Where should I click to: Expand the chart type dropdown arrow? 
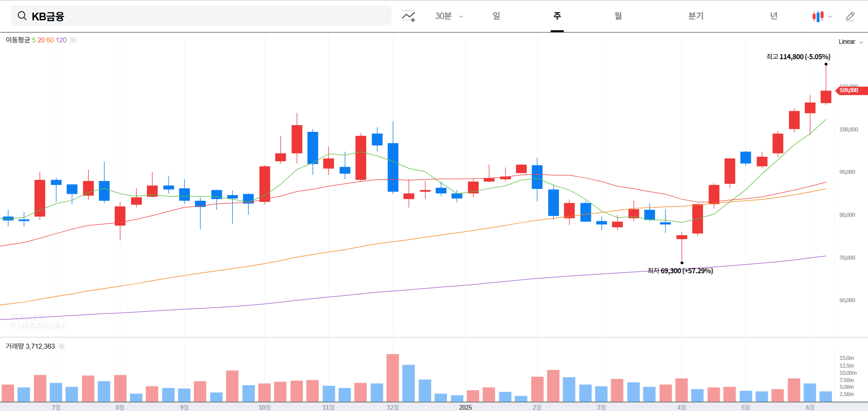point(830,17)
